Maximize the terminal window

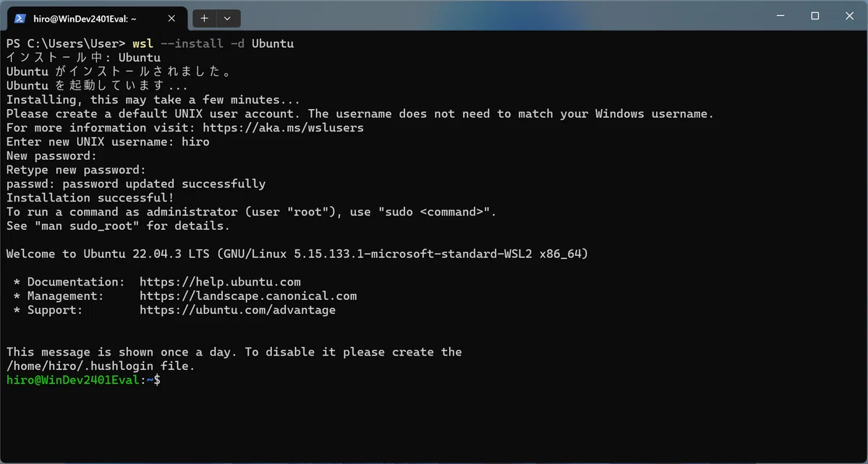coord(814,15)
